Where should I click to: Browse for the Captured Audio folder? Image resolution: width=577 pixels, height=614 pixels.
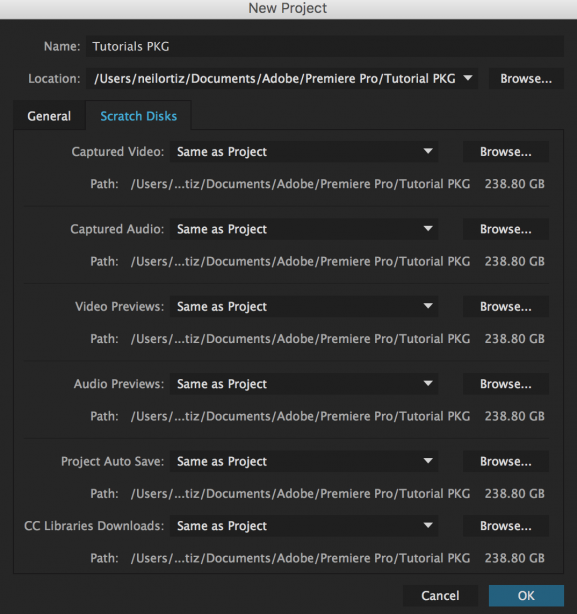coord(506,229)
